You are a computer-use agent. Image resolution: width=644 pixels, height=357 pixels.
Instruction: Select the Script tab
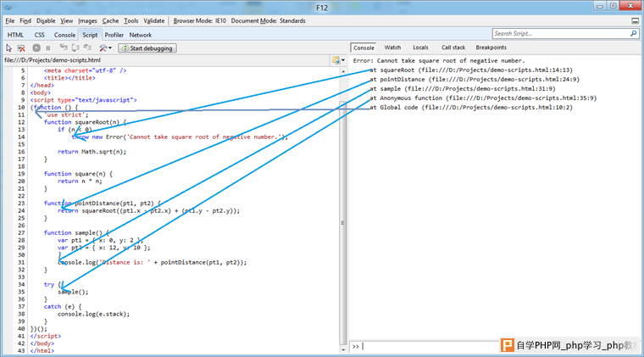(x=90, y=35)
